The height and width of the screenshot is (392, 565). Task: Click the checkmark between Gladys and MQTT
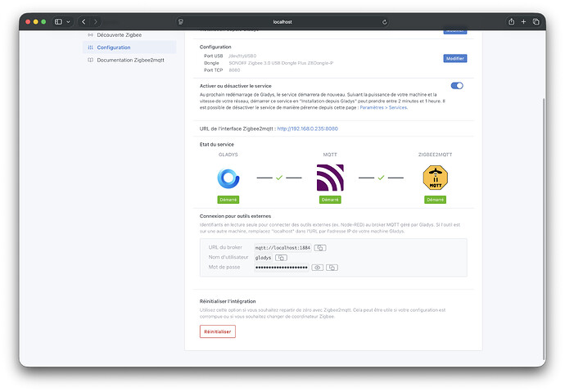(x=279, y=178)
